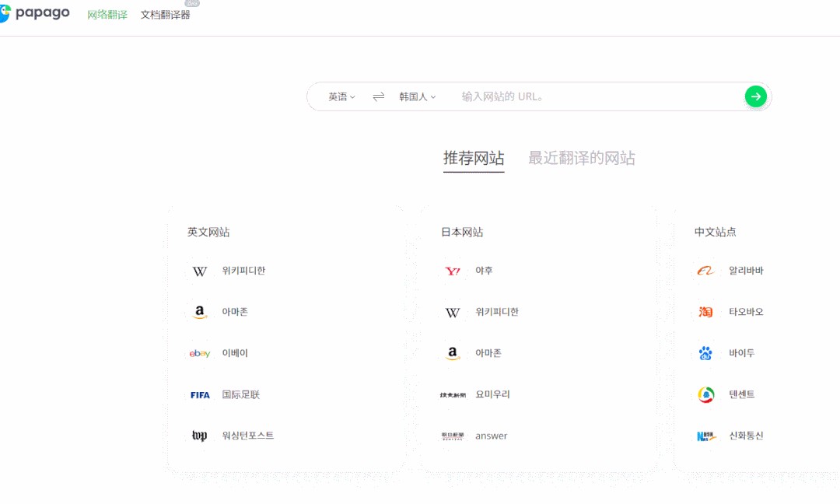Click the Papago parrot logo
This screenshot has height=504, width=840.
coord(6,13)
